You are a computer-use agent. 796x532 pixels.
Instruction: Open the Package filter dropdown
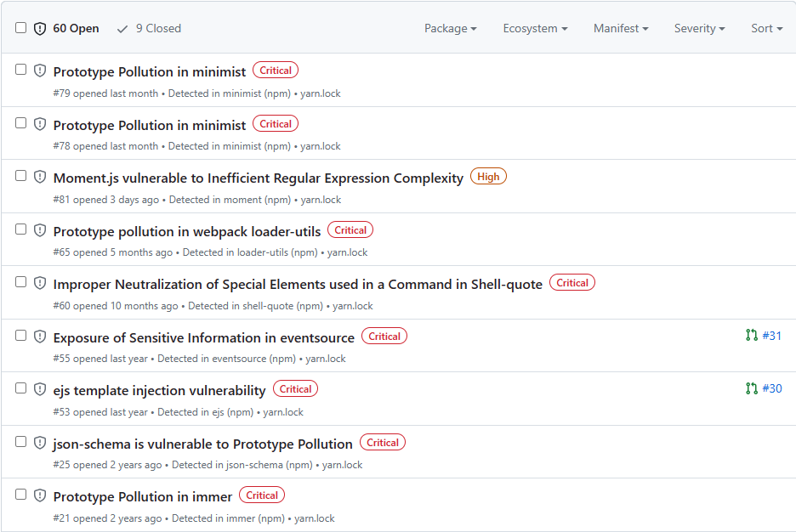pyautogui.click(x=450, y=28)
